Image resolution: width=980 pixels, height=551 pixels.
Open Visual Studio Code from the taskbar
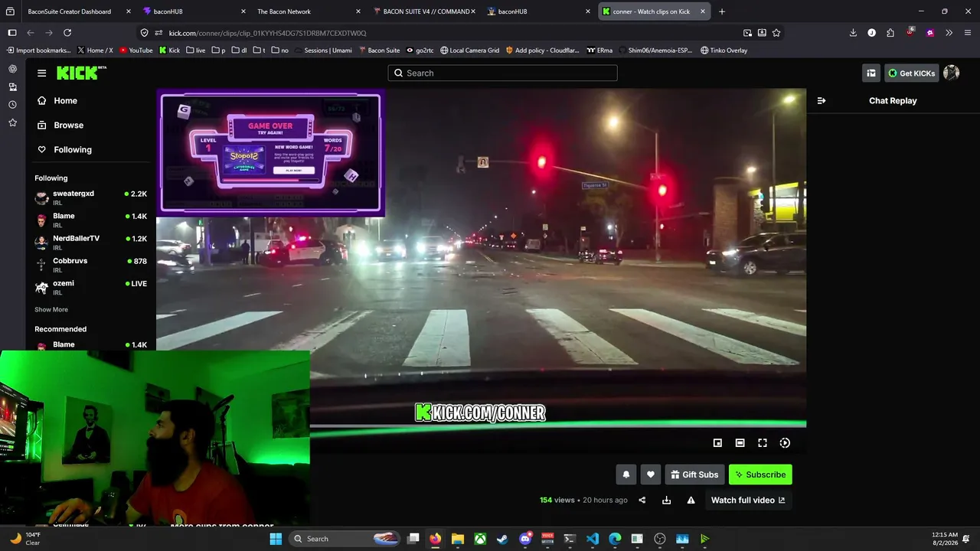tap(593, 539)
